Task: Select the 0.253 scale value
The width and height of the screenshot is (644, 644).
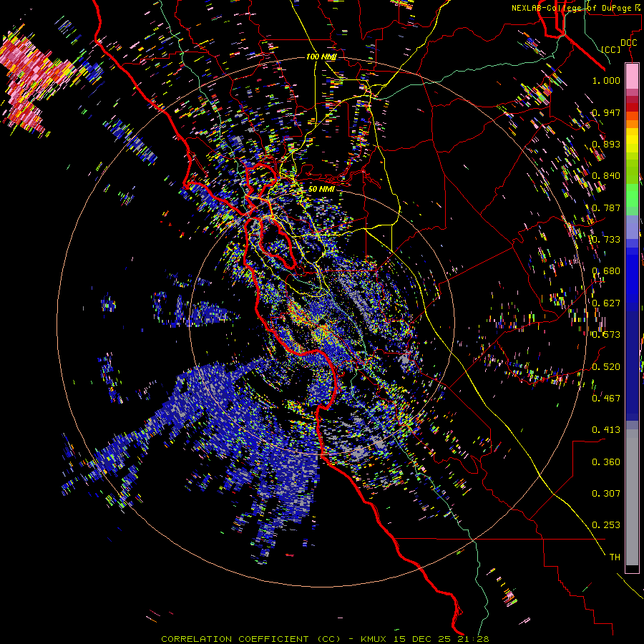Action: click(606, 525)
